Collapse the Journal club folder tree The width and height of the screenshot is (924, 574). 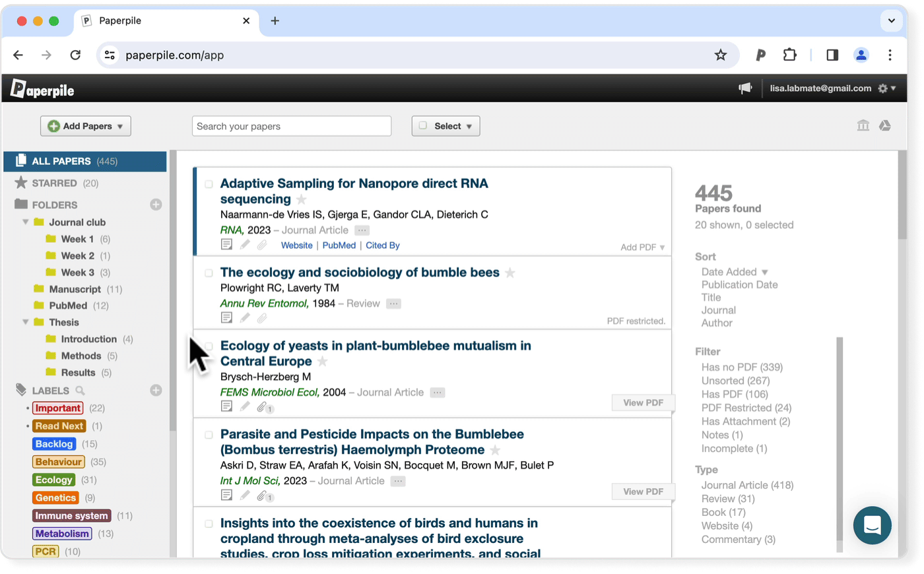(26, 222)
